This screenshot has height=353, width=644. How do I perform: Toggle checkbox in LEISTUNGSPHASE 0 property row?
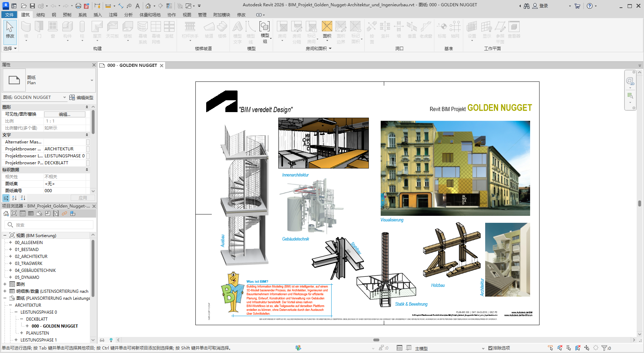click(x=88, y=156)
